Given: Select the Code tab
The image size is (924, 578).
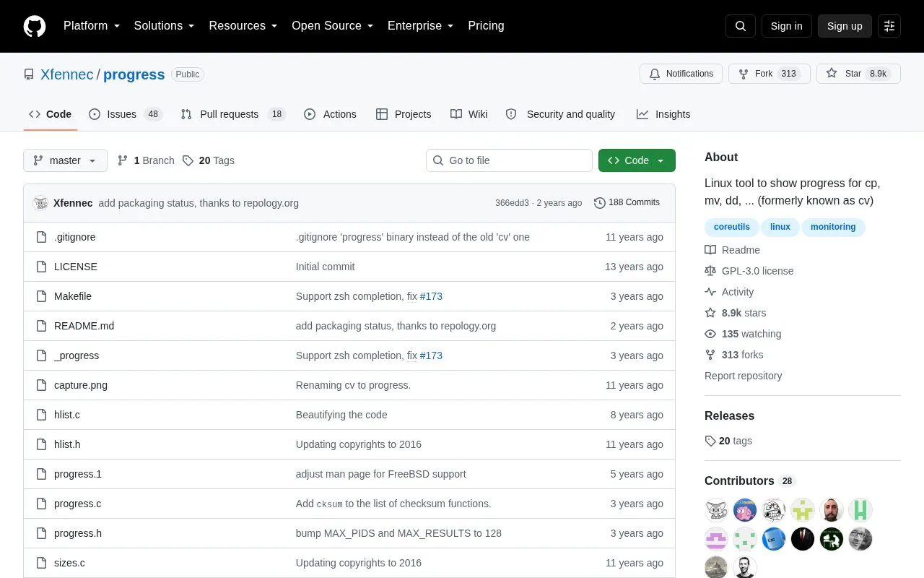Looking at the screenshot, I should [x=51, y=114].
